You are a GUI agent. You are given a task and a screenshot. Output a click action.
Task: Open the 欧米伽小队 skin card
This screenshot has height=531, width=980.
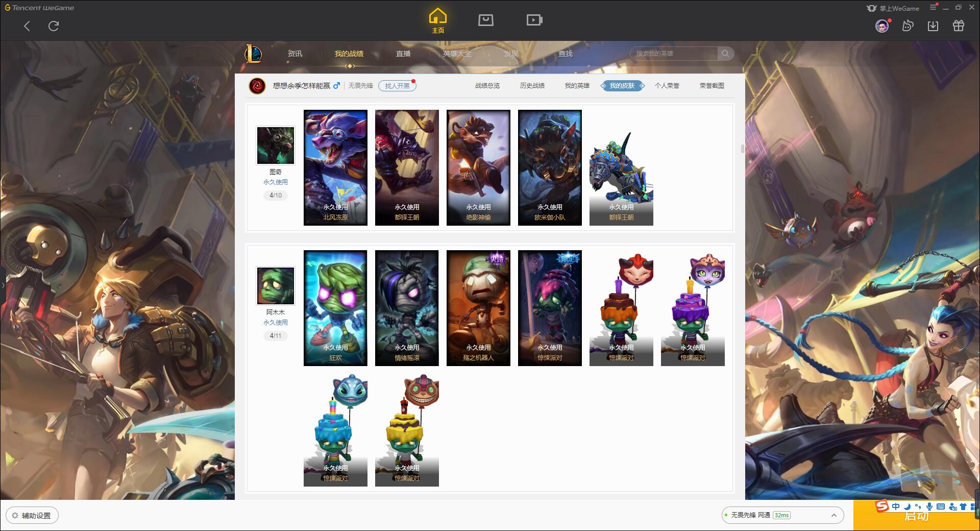coord(550,167)
